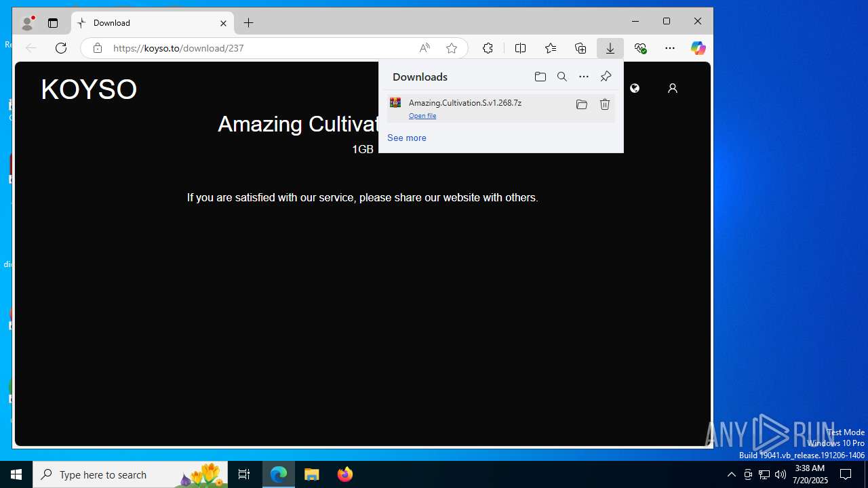Screen dimensions: 868x488
Task: View site information lock icon
Action: click(98, 48)
